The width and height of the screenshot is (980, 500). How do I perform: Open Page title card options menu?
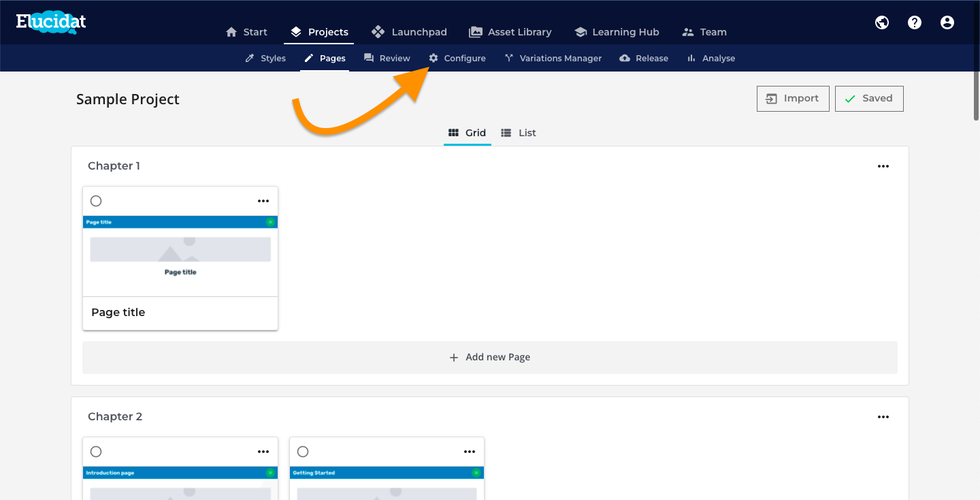coord(263,201)
